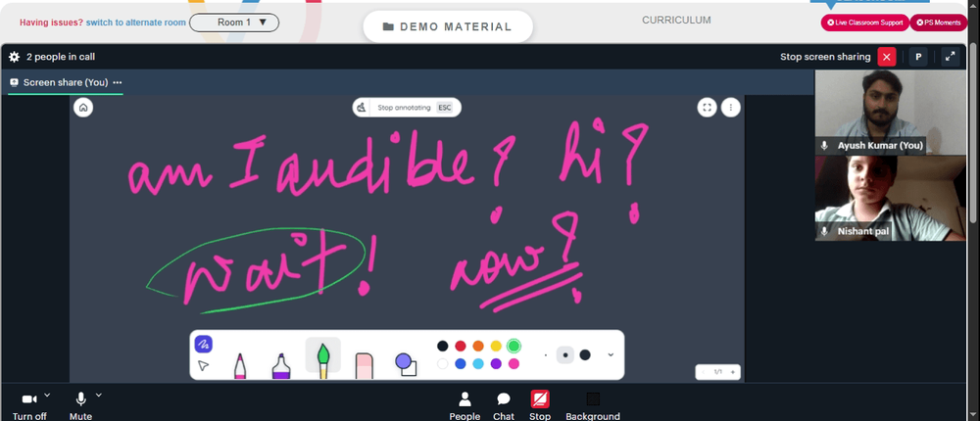The width and height of the screenshot is (980, 421).
Task: Open Background effects
Action: 593,406
